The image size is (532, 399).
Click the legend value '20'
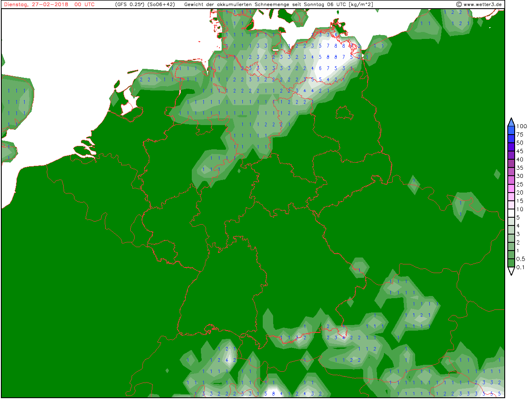tap(520, 193)
